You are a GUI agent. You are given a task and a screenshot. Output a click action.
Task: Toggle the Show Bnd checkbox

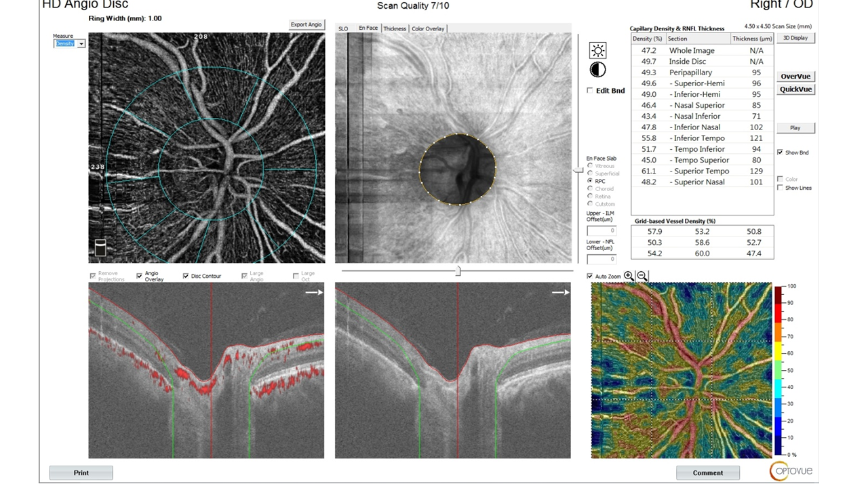click(780, 152)
